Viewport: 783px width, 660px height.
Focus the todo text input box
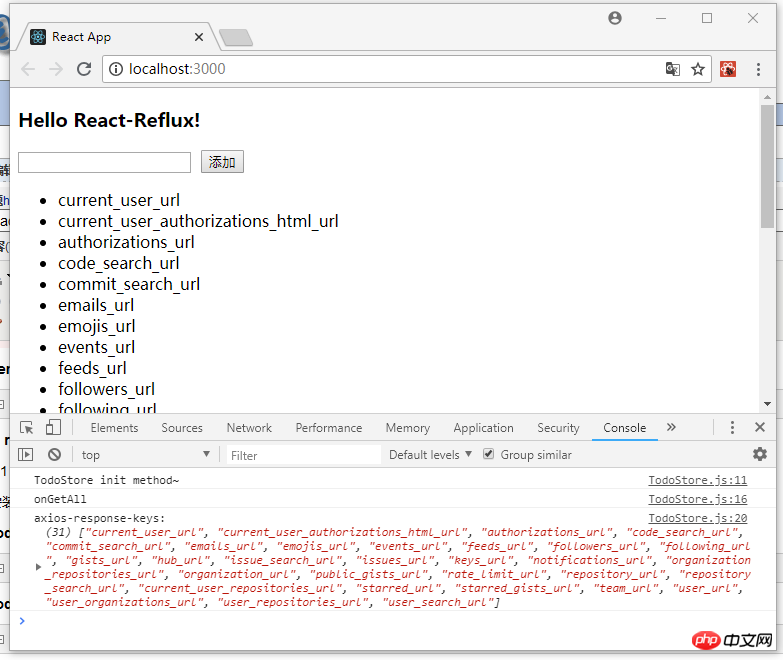point(104,162)
